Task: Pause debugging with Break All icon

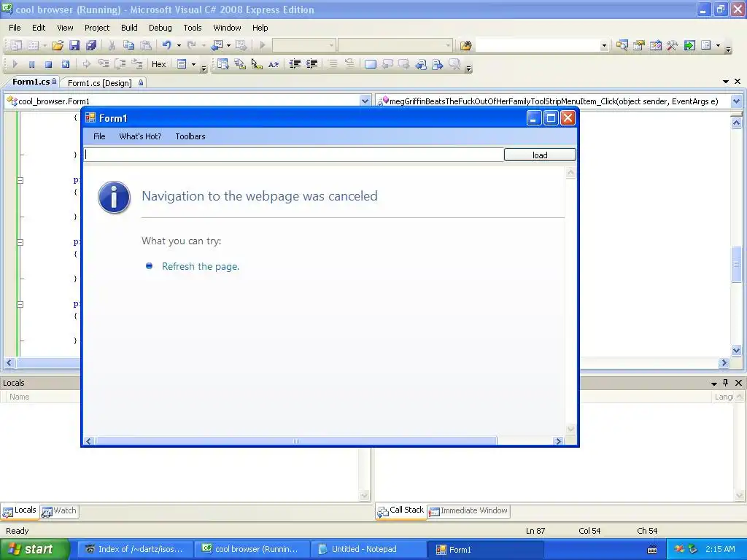Action: [31, 64]
